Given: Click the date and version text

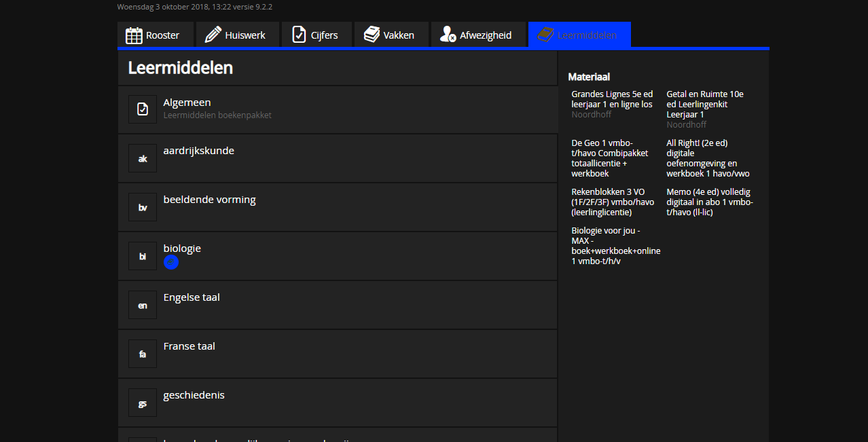Looking at the screenshot, I should (195, 7).
